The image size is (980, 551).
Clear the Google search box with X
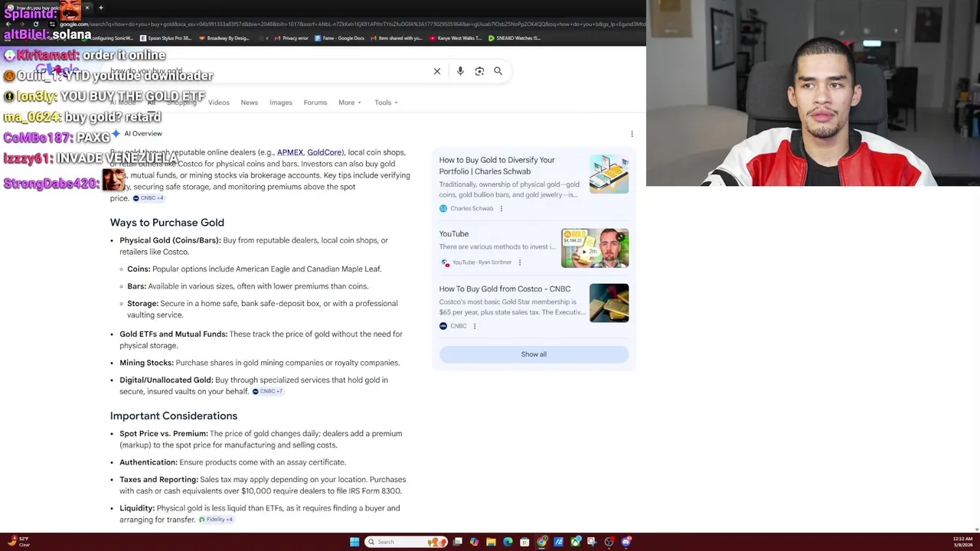pyautogui.click(x=437, y=71)
